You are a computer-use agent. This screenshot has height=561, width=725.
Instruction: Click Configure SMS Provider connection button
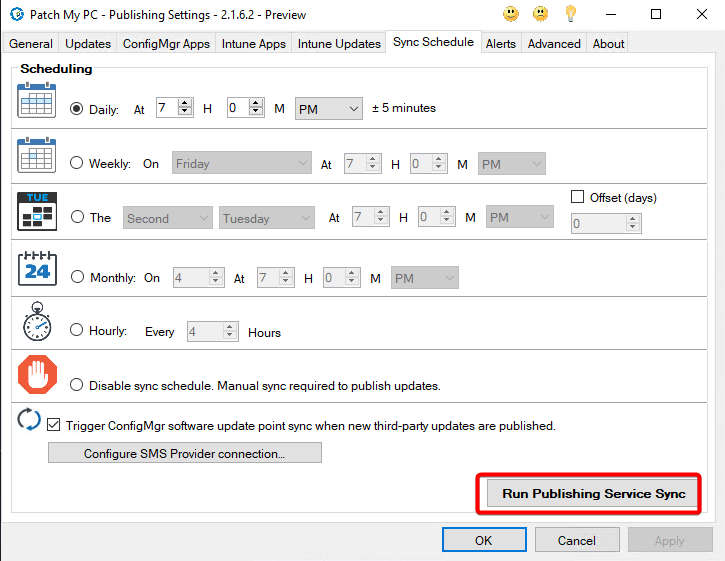point(184,453)
